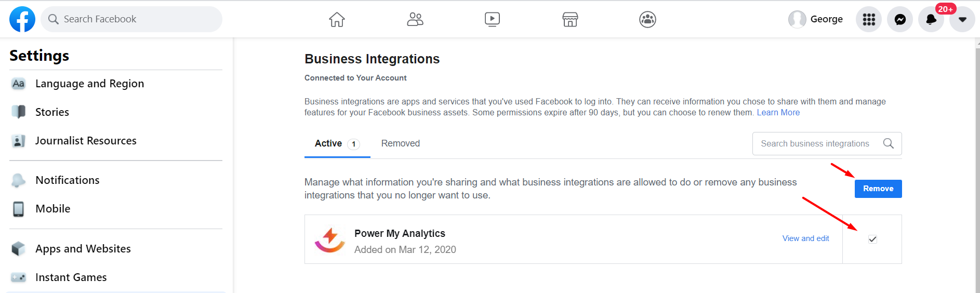Open the View and edit link
Viewport: 980px width, 293px height.
tap(805, 238)
